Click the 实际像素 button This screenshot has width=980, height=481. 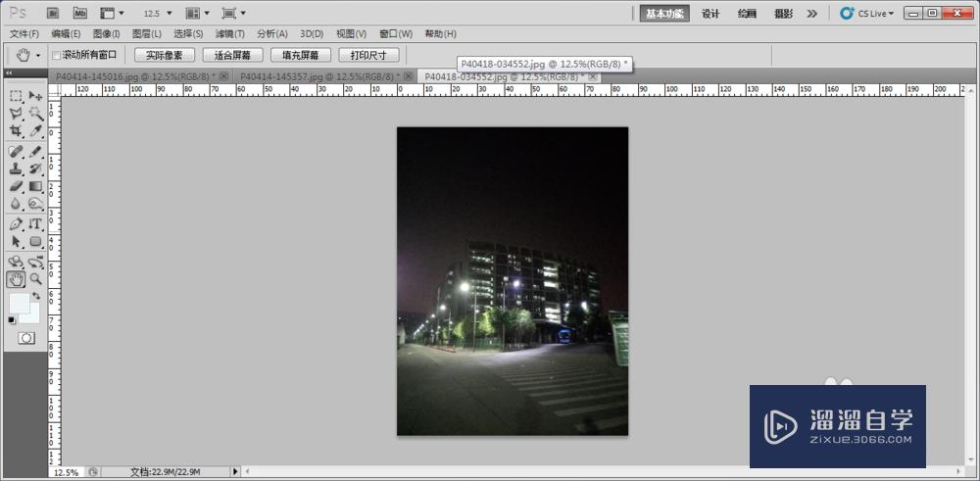[x=165, y=55]
